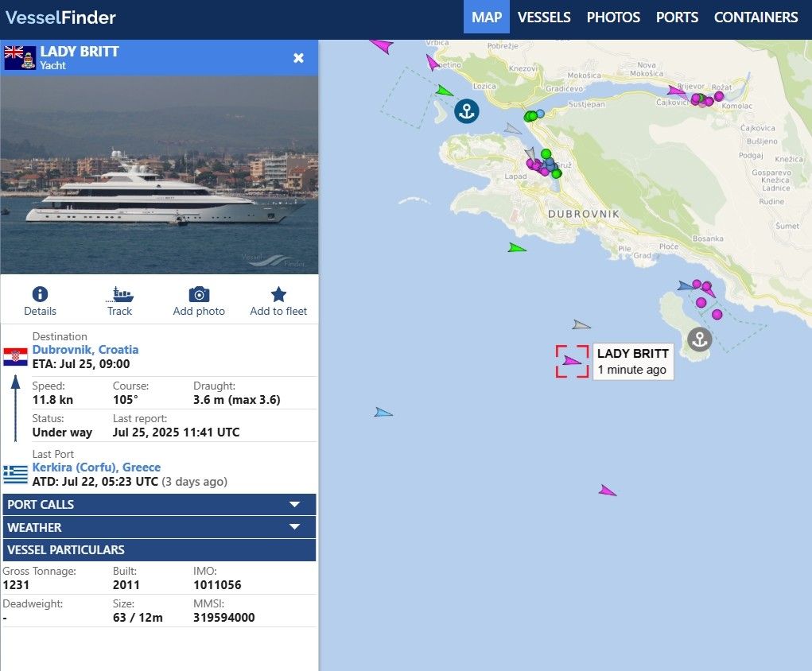
Task: Go to the CONTAINERS tab
Action: tap(756, 17)
